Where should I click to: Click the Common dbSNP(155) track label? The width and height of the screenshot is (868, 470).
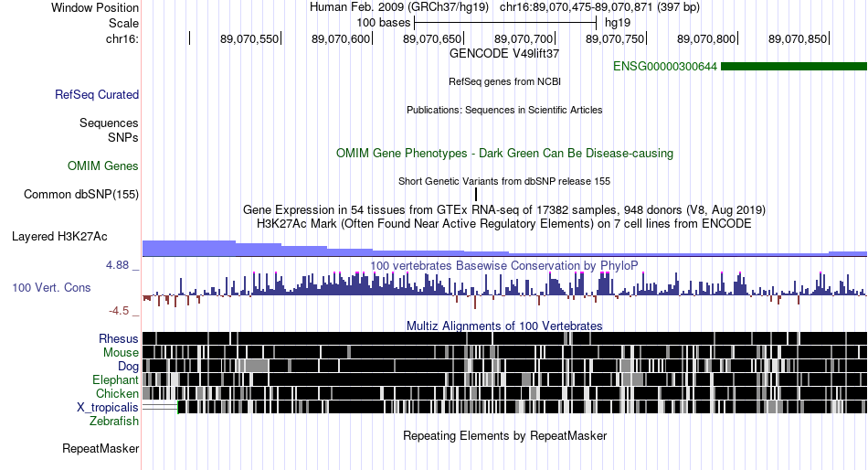(x=81, y=195)
